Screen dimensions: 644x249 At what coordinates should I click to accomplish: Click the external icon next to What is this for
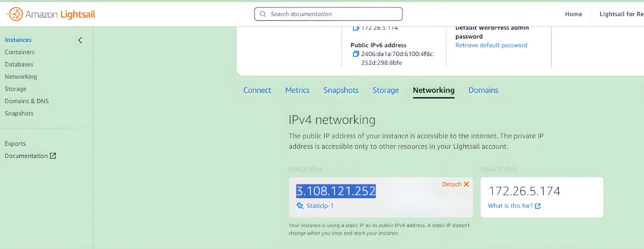(x=537, y=206)
